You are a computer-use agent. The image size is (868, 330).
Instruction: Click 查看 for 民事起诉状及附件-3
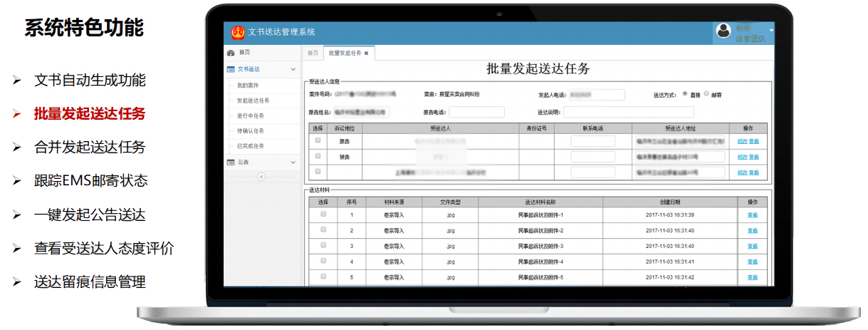click(753, 246)
